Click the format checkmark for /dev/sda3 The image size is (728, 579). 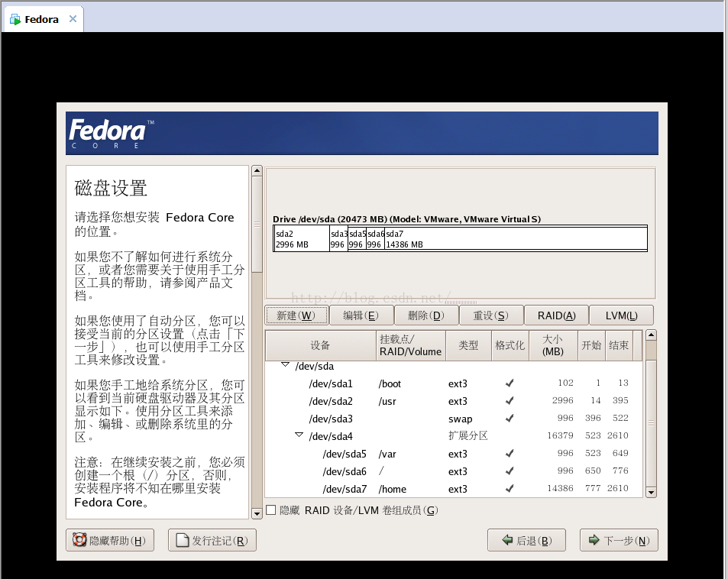510,418
